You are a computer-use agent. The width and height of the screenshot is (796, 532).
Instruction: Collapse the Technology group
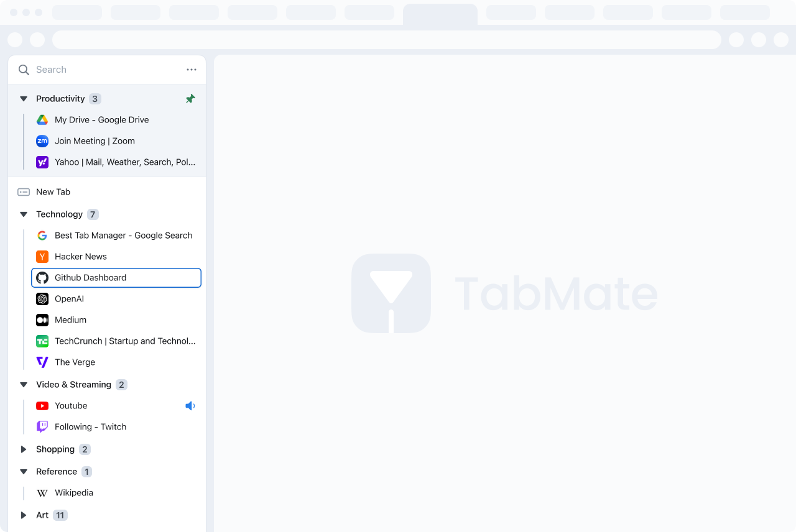pos(24,214)
